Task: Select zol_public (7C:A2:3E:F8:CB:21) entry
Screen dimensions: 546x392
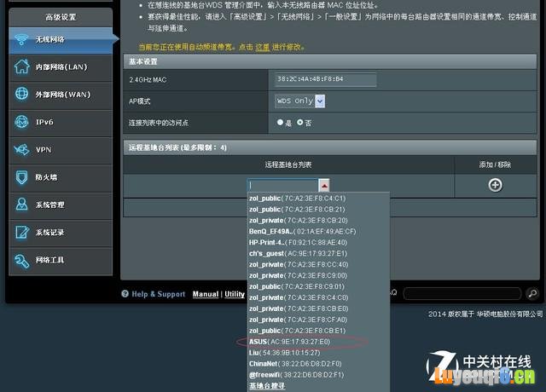Action: 297,210
